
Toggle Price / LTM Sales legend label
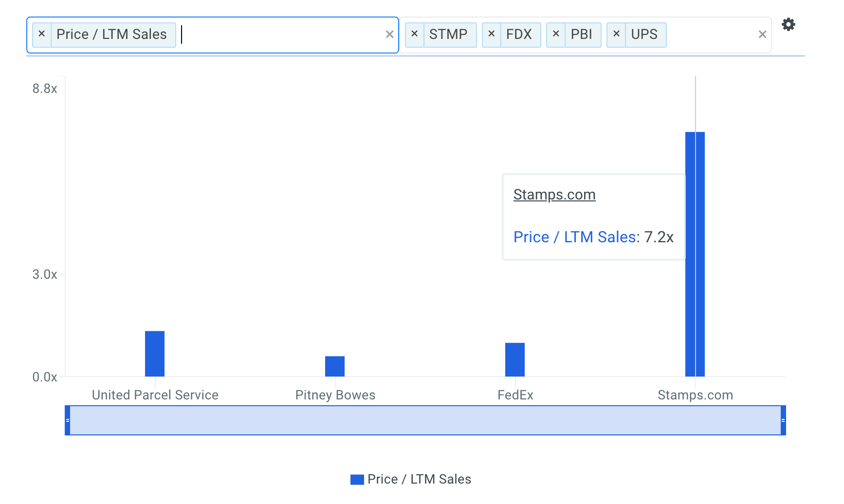click(x=419, y=479)
